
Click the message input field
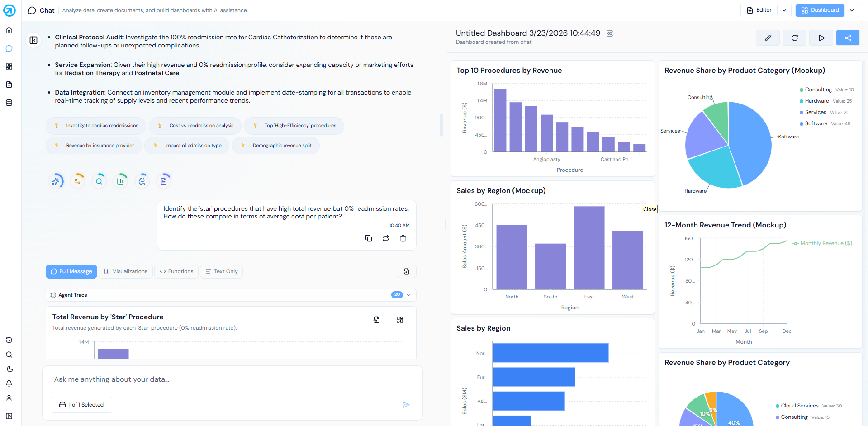232,379
